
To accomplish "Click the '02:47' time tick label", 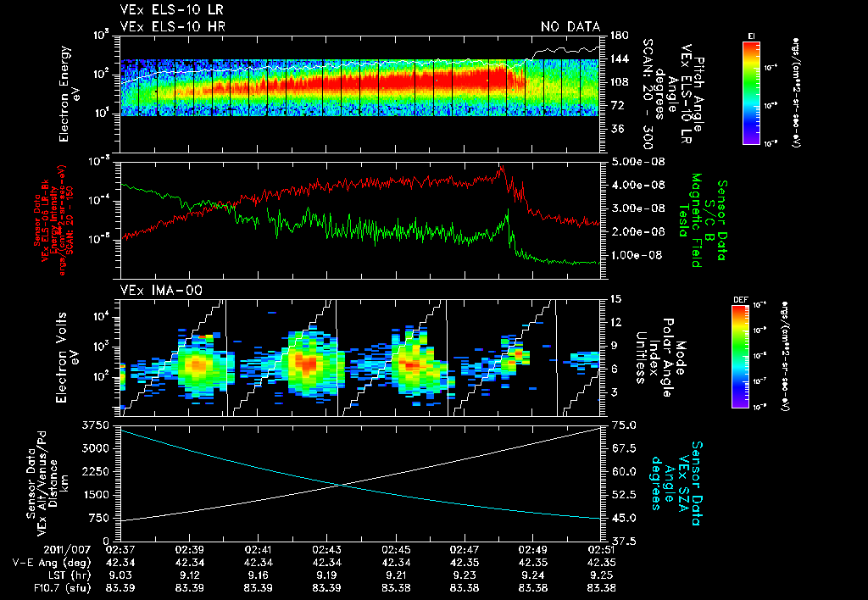I will click(464, 550).
